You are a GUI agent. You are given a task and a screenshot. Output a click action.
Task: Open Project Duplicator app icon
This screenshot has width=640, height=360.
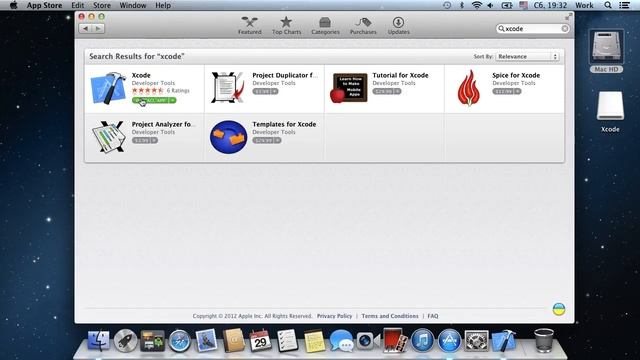[x=228, y=87]
